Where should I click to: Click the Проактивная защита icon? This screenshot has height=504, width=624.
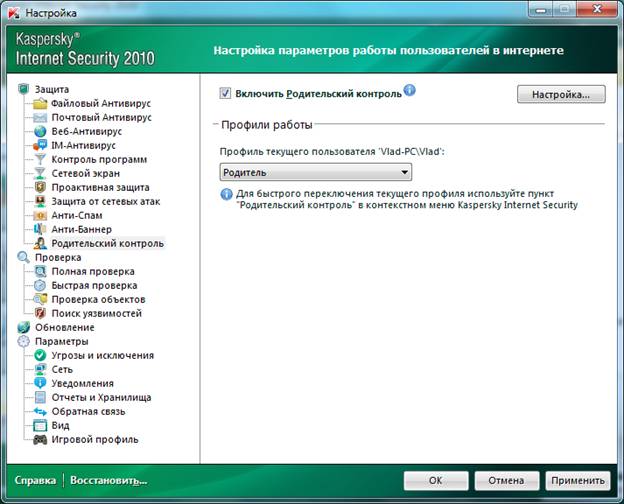tap(40, 188)
